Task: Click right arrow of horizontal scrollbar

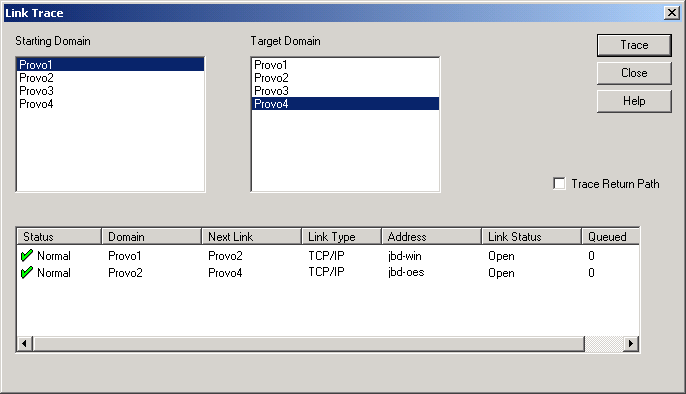Action: [631, 344]
